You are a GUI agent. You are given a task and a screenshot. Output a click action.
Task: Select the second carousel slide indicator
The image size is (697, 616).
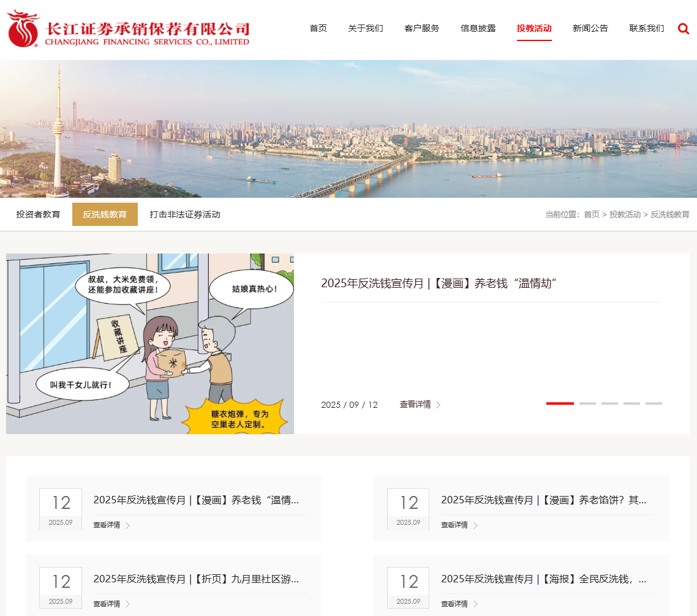tap(587, 404)
